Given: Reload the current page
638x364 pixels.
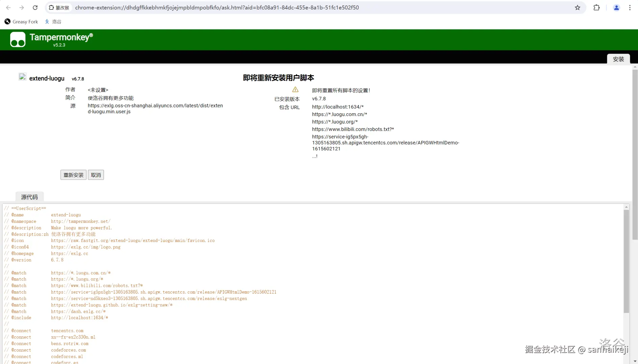Looking at the screenshot, I should [x=35, y=7].
